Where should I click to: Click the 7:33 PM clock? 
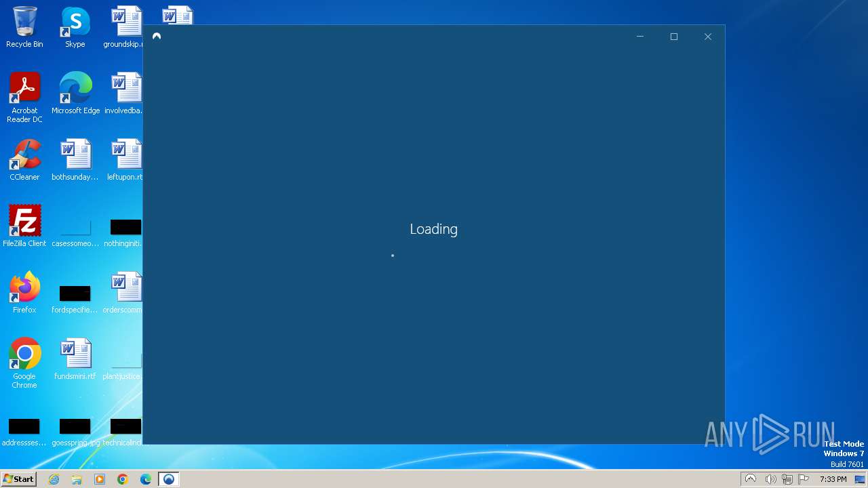[x=833, y=479]
